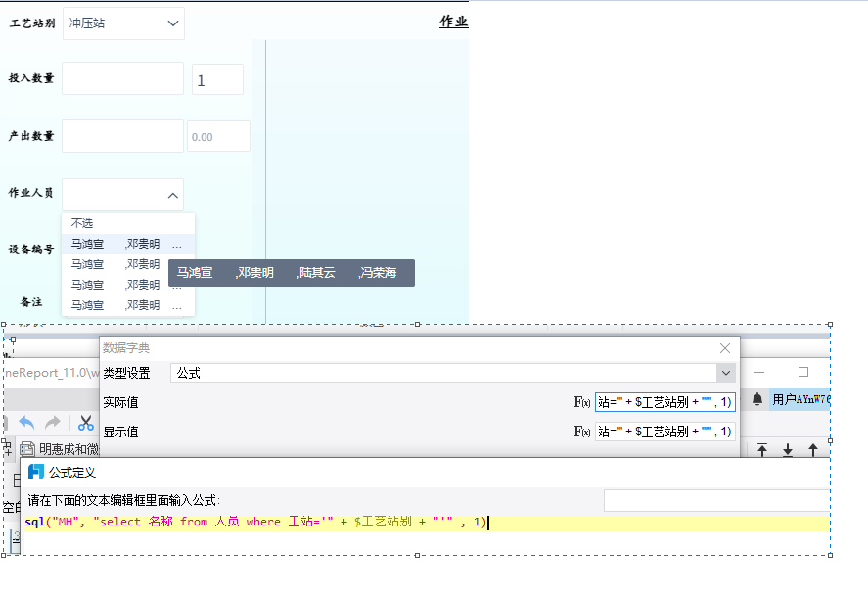
Task: Click the move-up arrow icon
Action: (812, 449)
